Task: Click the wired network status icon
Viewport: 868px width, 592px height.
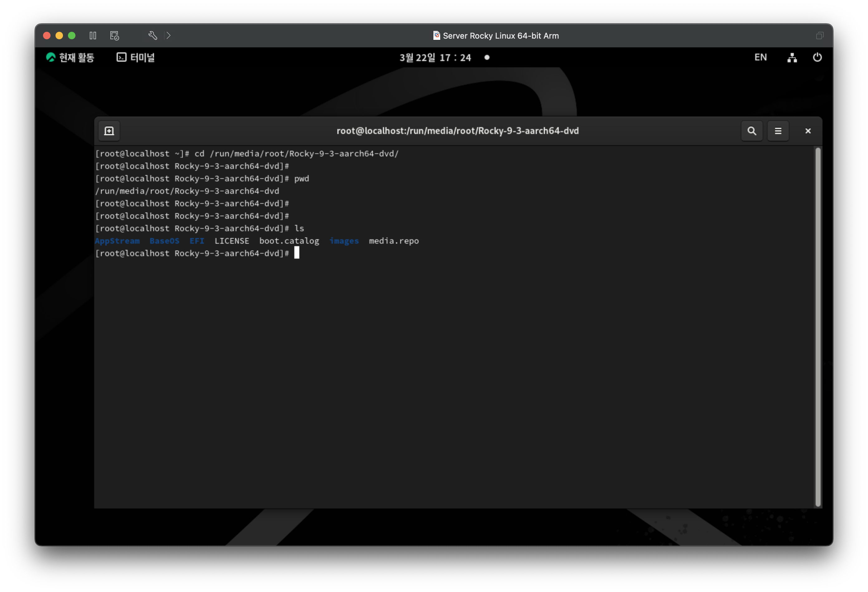Action: (x=792, y=57)
